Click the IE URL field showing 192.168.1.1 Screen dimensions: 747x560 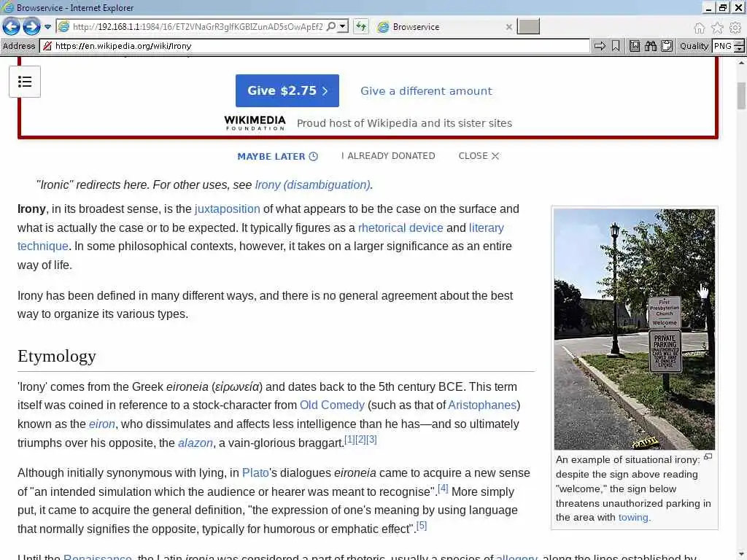coord(198,27)
